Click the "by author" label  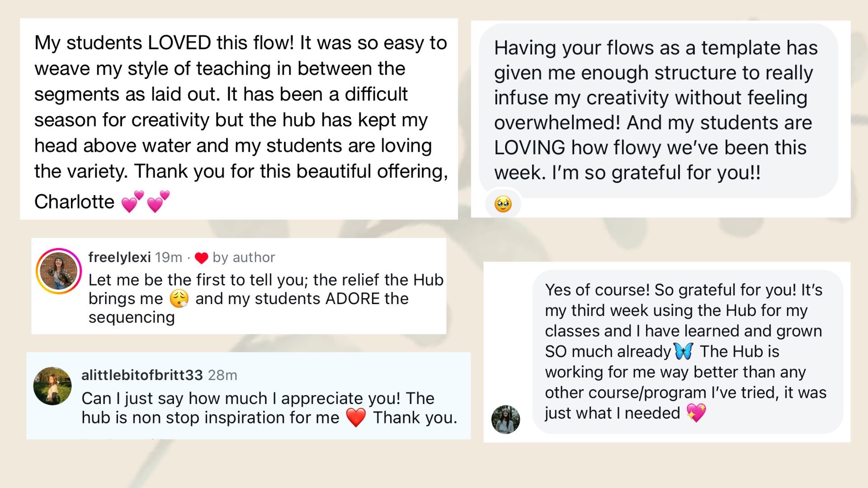click(244, 258)
